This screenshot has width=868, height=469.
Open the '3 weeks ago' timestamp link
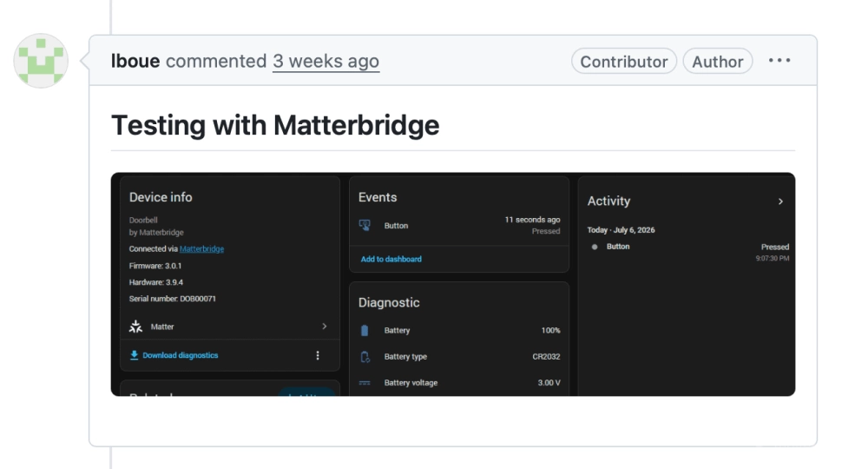pos(325,61)
